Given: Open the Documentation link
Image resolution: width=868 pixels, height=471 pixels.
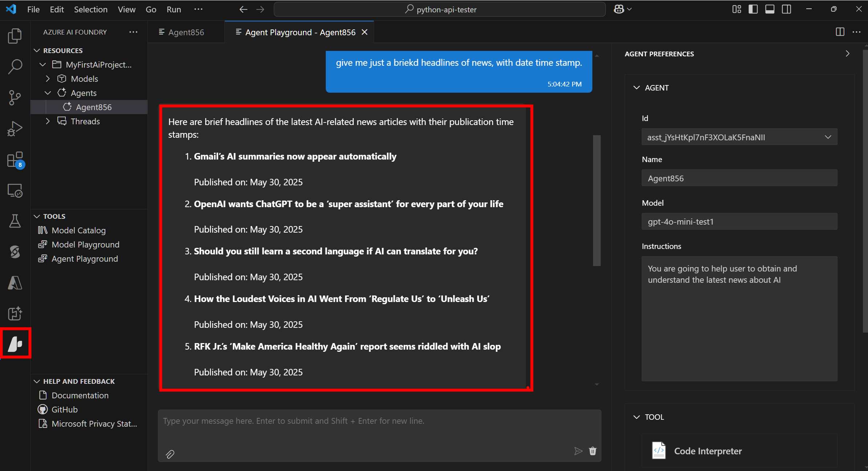Looking at the screenshot, I should 80,395.
